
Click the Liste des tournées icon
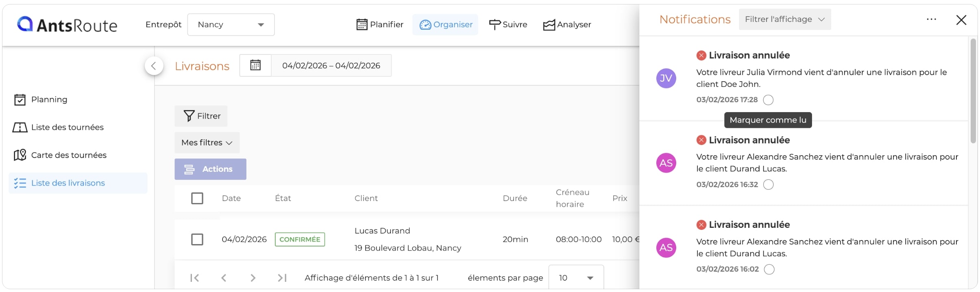pos(20,128)
